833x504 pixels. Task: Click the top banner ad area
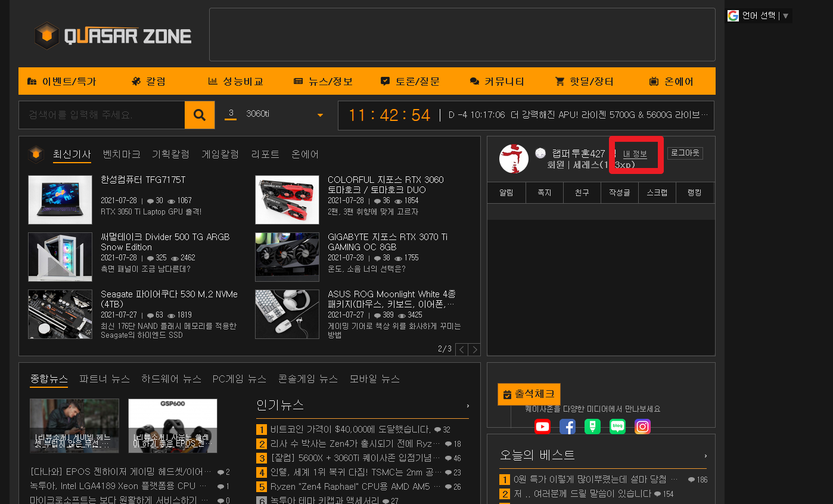(x=462, y=35)
